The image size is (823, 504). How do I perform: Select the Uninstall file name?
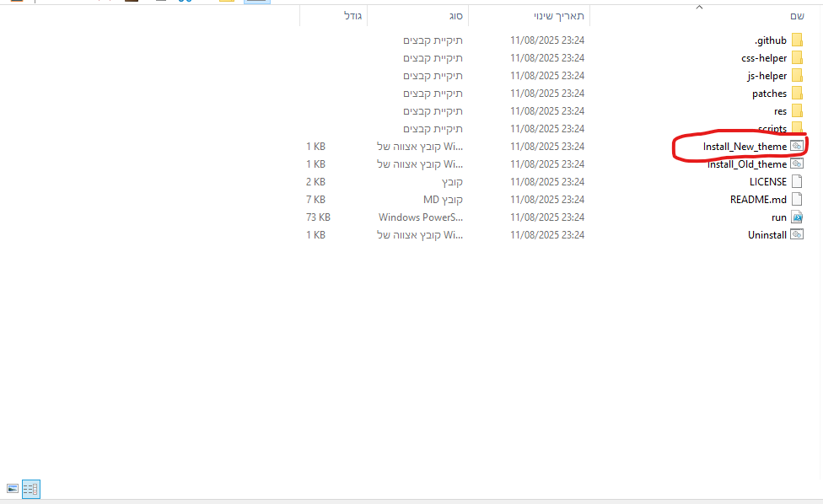(767, 235)
